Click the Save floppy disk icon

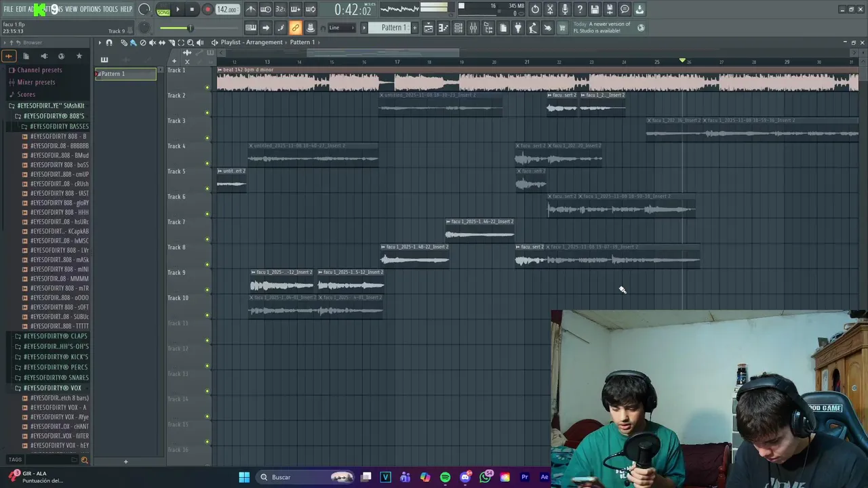(595, 9)
